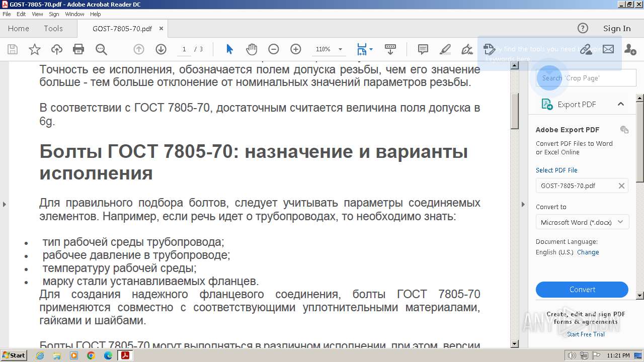Open the Sign document pen tool
This screenshot has width=644, height=362.
[467, 49]
